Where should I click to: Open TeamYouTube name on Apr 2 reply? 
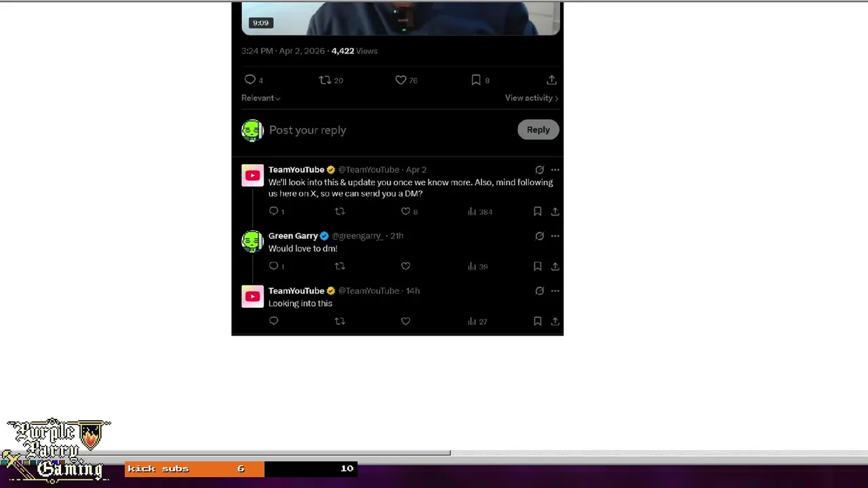coord(296,169)
